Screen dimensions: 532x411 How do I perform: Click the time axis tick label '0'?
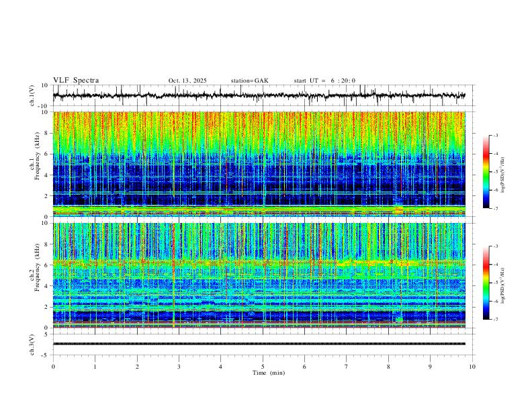53,367
